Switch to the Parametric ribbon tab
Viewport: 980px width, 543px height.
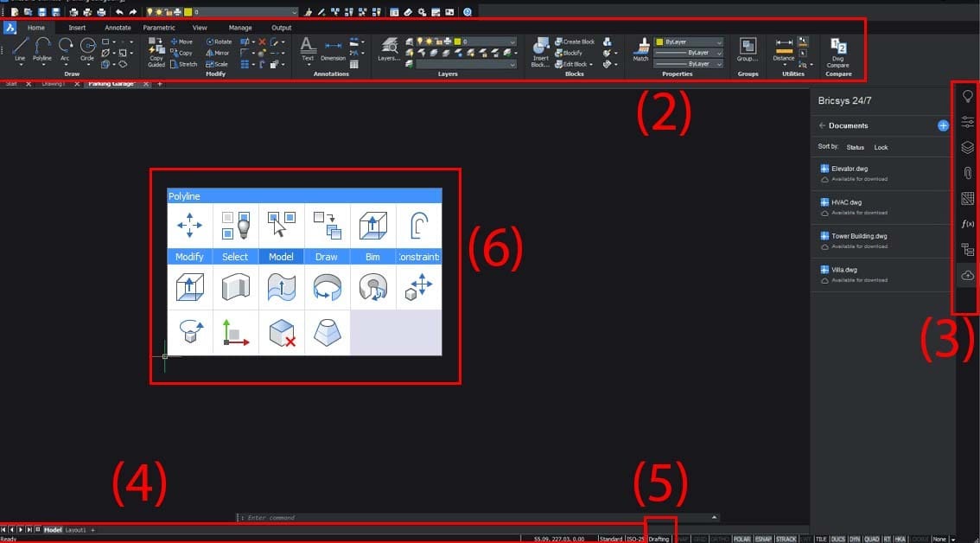click(159, 27)
